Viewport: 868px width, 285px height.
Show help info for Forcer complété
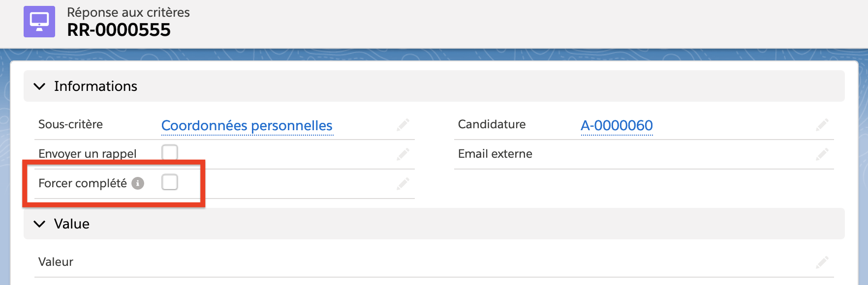click(138, 183)
